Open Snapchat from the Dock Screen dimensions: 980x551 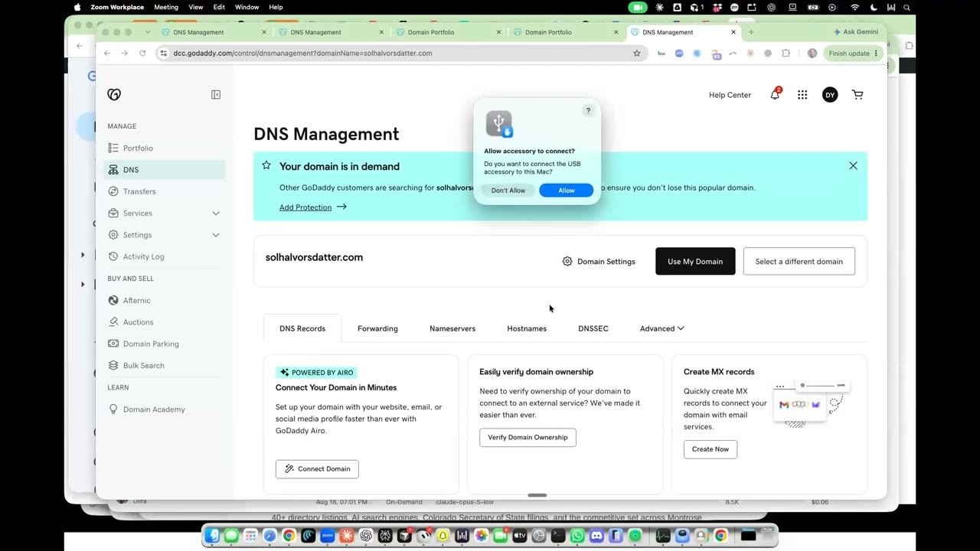click(443, 536)
